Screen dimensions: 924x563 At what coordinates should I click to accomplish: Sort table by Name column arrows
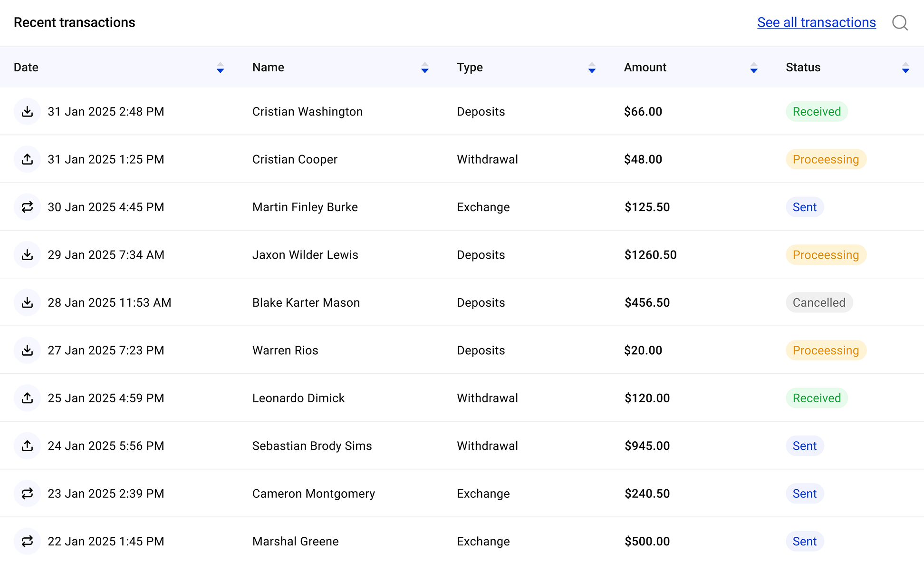pos(425,68)
